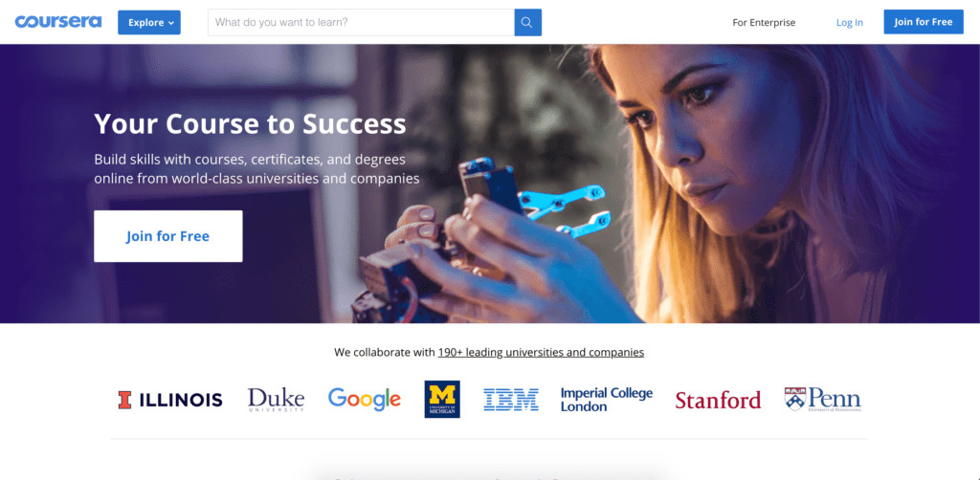Select the Imperial College London logo
The height and width of the screenshot is (480, 980).
pos(606,400)
